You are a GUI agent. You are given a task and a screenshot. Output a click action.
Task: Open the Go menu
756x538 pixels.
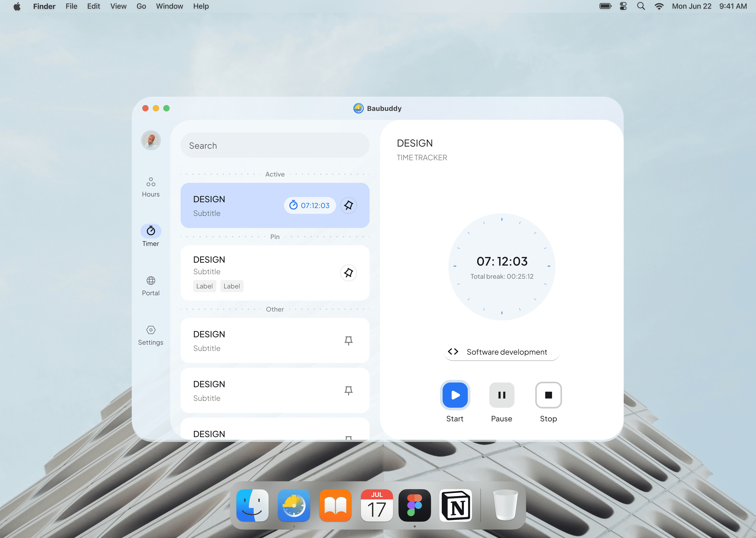click(x=141, y=6)
